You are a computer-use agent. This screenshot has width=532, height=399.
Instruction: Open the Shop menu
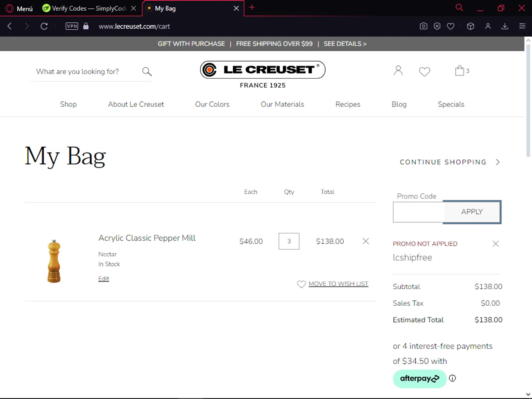(x=68, y=104)
